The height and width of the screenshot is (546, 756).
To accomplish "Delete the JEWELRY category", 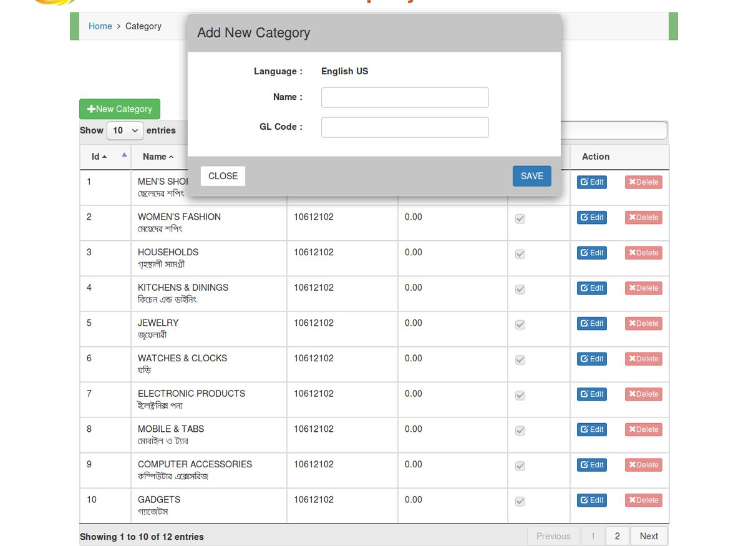I will click(x=643, y=323).
